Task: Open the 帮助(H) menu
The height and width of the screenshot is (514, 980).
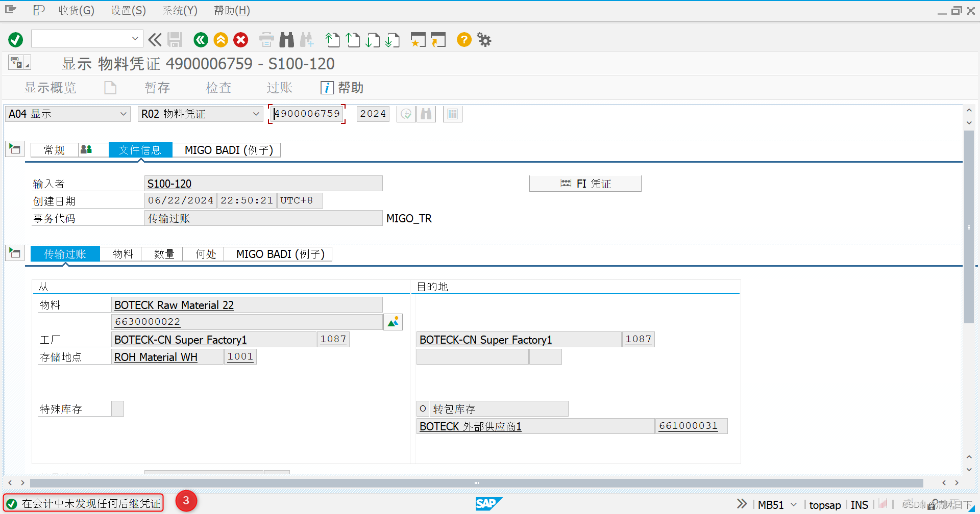Action: coord(232,10)
